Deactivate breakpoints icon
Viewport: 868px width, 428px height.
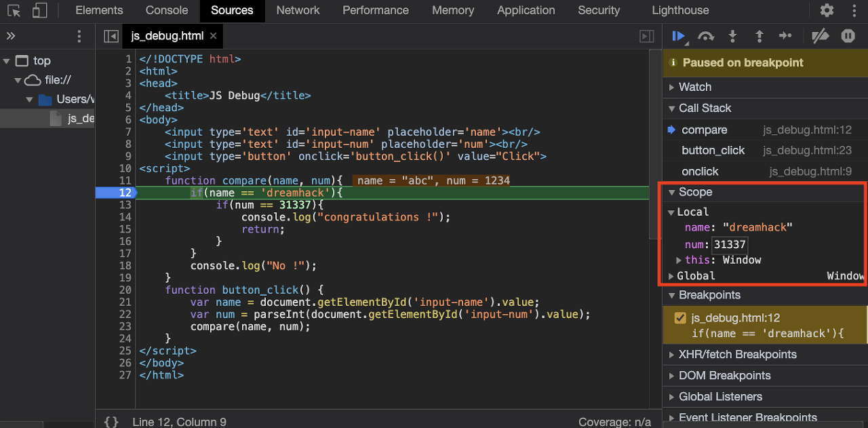pos(821,36)
